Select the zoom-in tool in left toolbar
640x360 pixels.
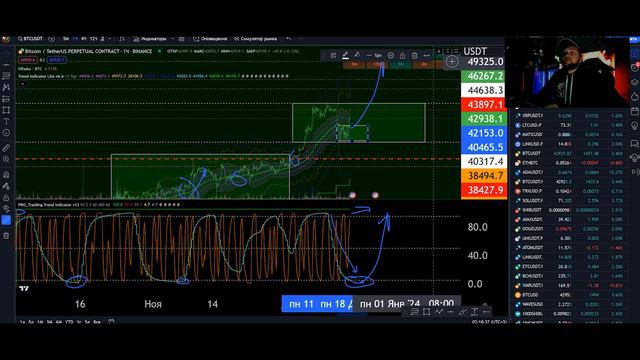pos(6,159)
